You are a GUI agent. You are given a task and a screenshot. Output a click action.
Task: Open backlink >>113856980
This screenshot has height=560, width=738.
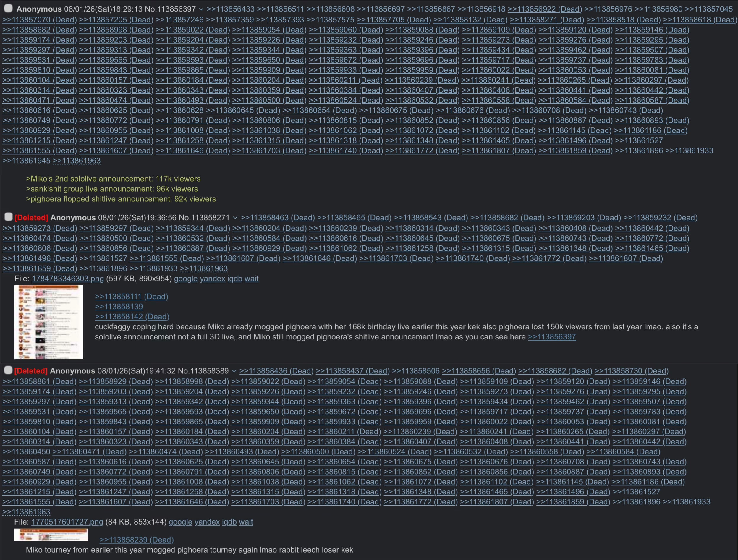(658, 9)
